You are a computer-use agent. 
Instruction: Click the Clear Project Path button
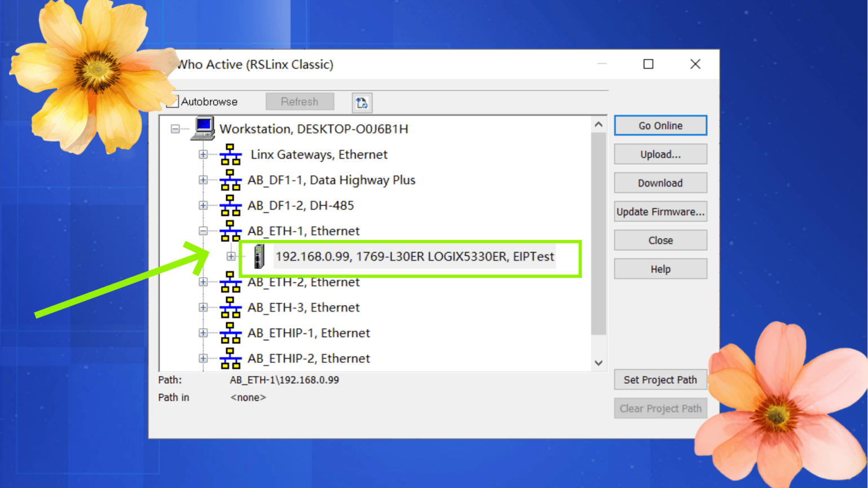pos(660,409)
